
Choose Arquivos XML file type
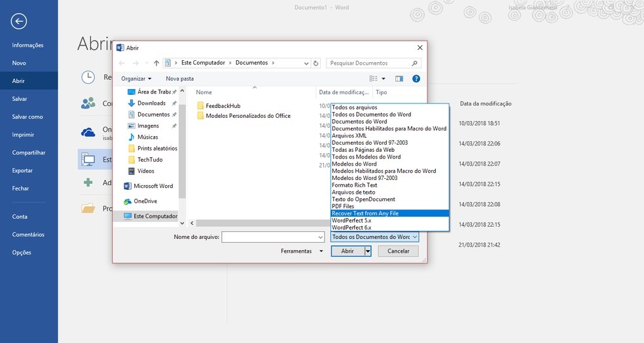pyautogui.click(x=390, y=135)
